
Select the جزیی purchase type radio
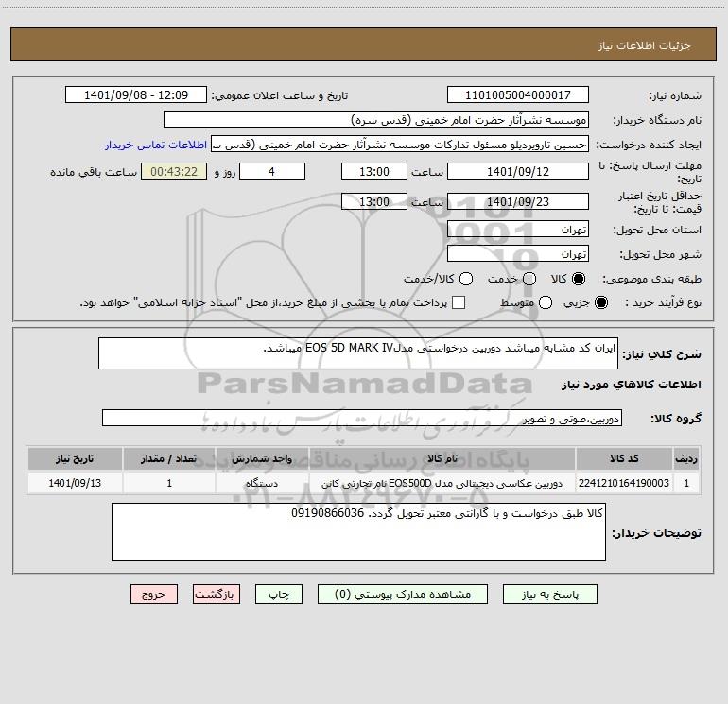coord(601,302)
